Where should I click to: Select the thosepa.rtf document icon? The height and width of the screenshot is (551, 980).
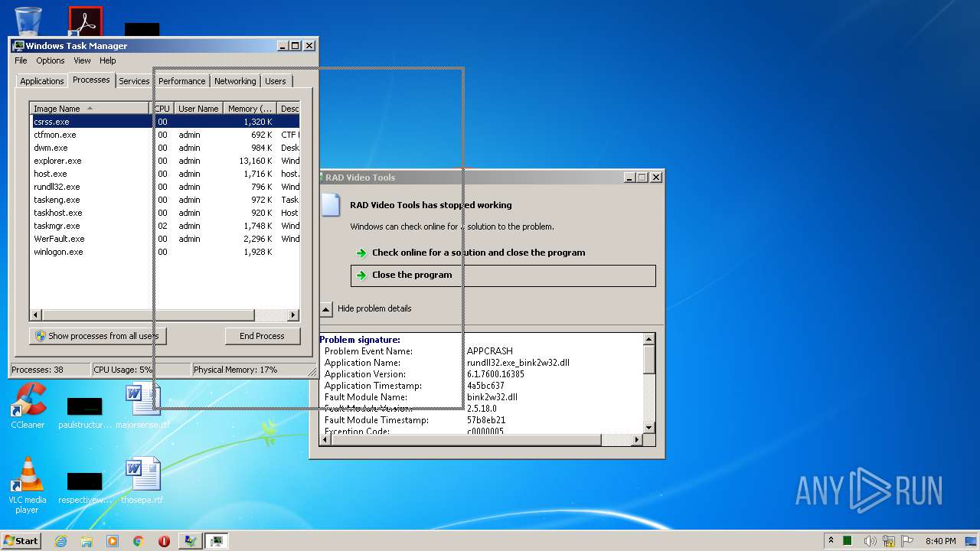pos(143,481)
